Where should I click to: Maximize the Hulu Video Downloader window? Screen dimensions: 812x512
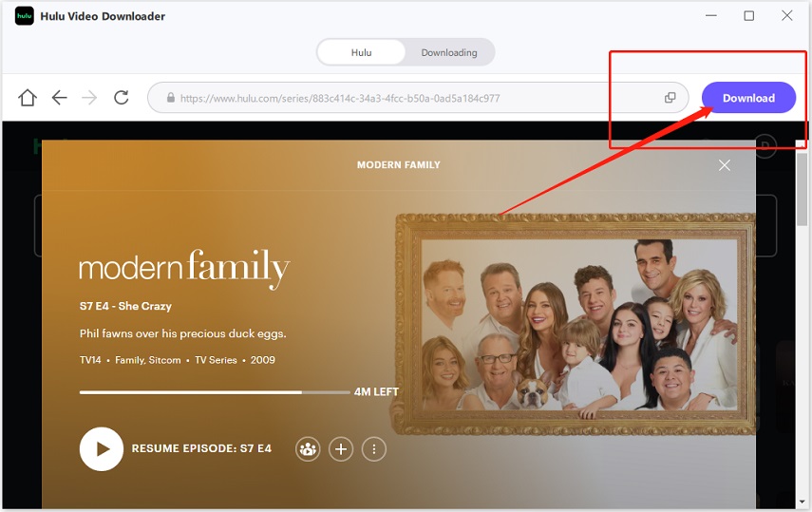click(748, 16)
